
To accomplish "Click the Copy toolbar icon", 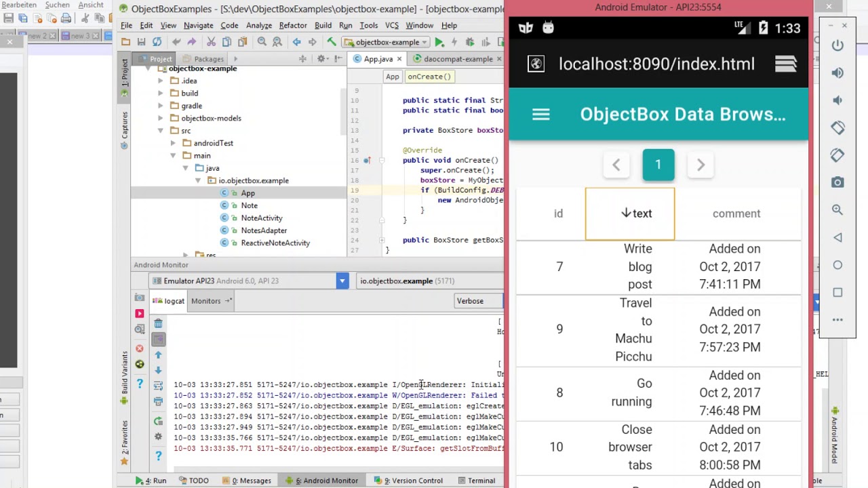I will pos(226,42).
